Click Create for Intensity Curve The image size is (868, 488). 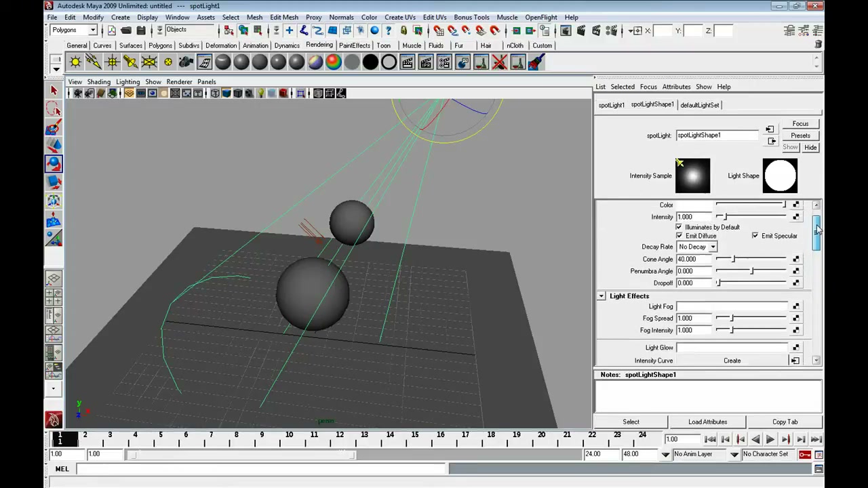point(732,361)
